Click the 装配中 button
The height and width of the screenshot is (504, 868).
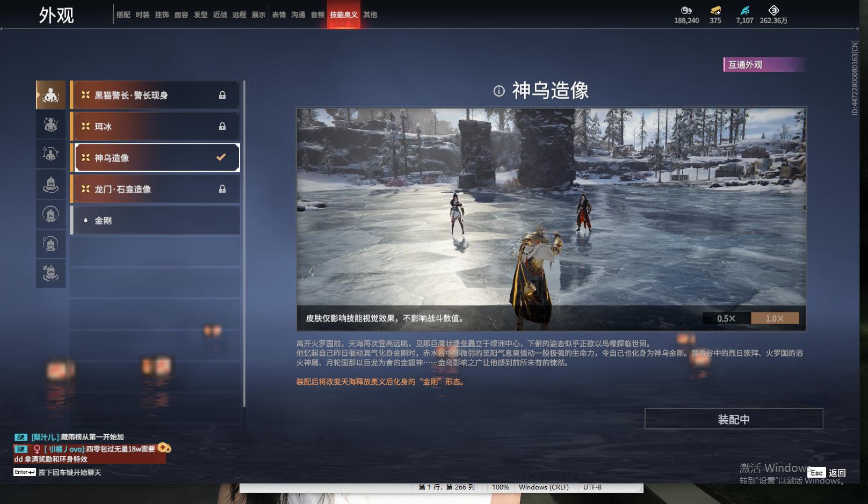[x=734, y=419]
